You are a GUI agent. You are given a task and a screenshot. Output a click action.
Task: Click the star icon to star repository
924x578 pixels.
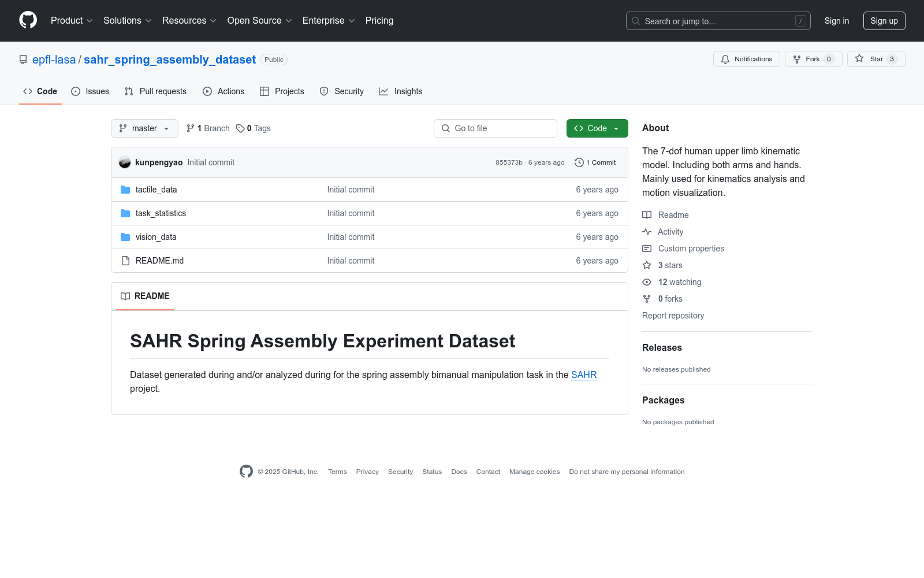tap(859, 59)
